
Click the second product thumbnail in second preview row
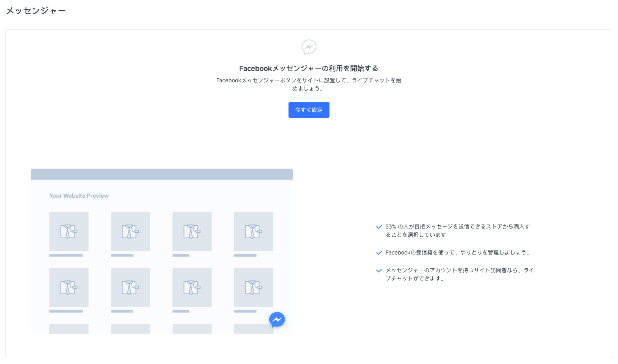pos(130,288)
